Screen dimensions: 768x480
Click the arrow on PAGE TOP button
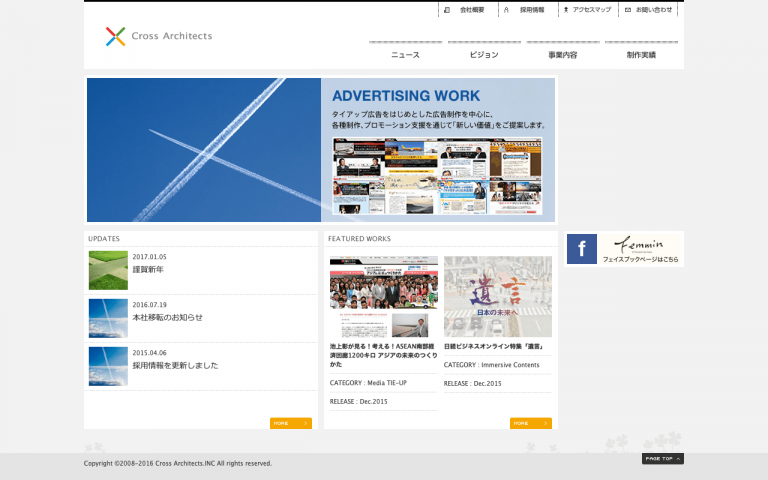pyautogui.click(x=678, y=459)
